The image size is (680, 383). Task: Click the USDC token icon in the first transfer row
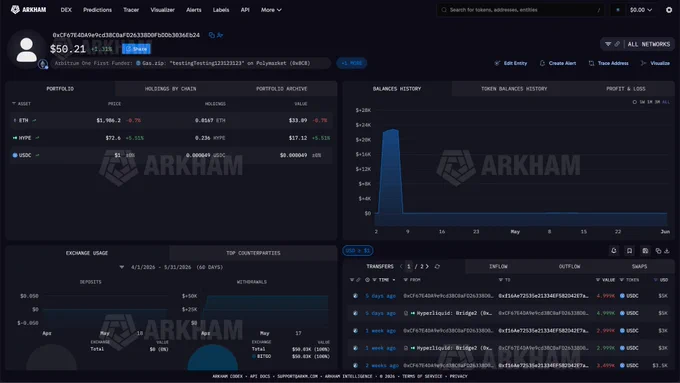point(622,296)
